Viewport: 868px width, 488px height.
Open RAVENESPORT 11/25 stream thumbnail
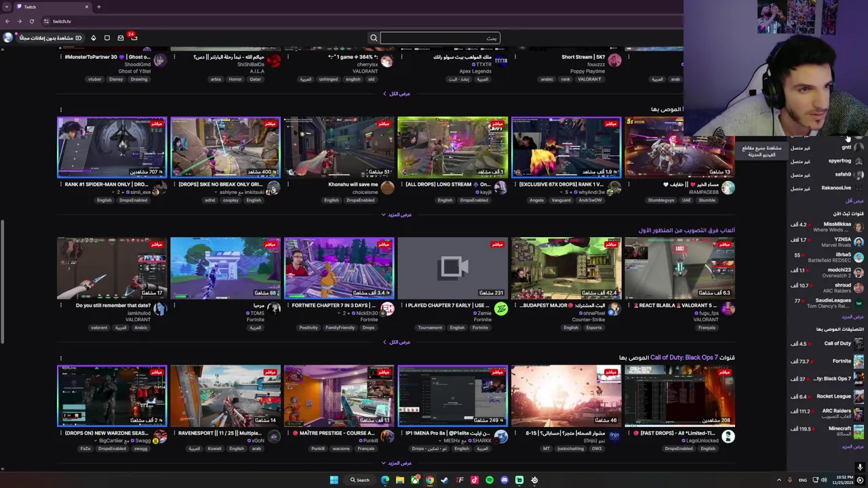(226, 396)
